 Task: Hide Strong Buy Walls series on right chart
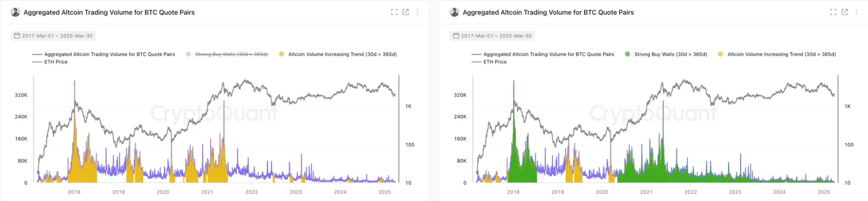point(670,54)
